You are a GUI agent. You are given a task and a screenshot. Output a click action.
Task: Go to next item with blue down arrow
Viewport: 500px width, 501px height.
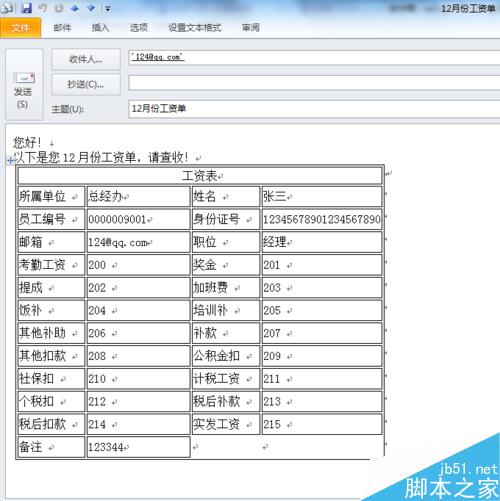[x=91, y=8]
